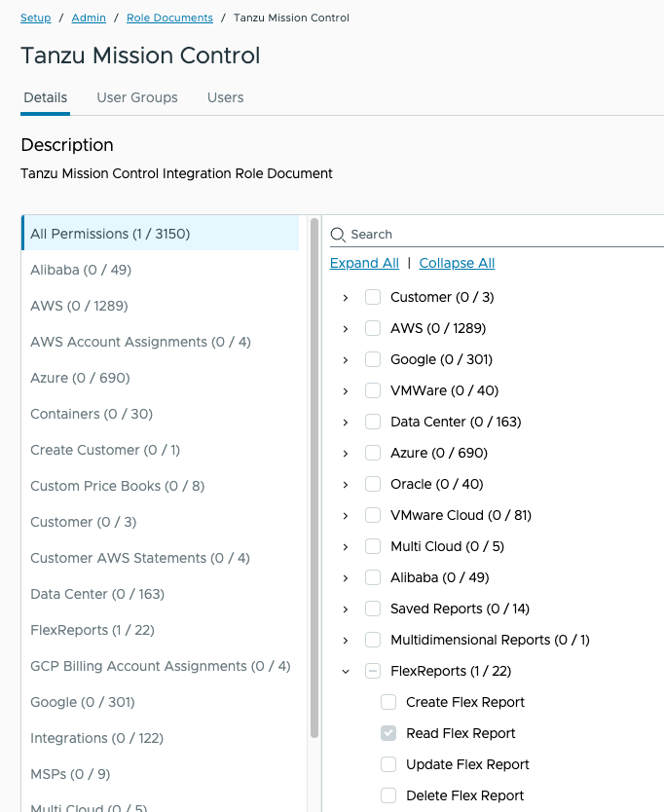Expand the Oracle tree node chevron
This screenshot has height=812, width=664.
346,485
